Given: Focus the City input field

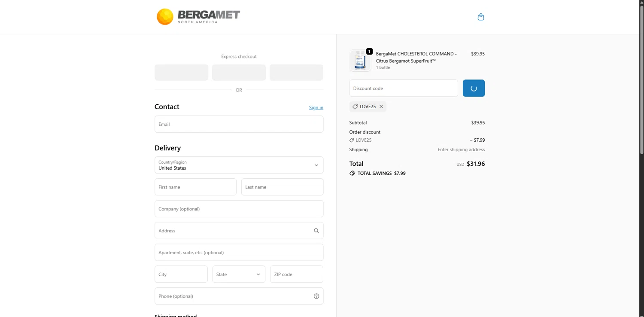Looking at the screenshot, I should (181, 274).
